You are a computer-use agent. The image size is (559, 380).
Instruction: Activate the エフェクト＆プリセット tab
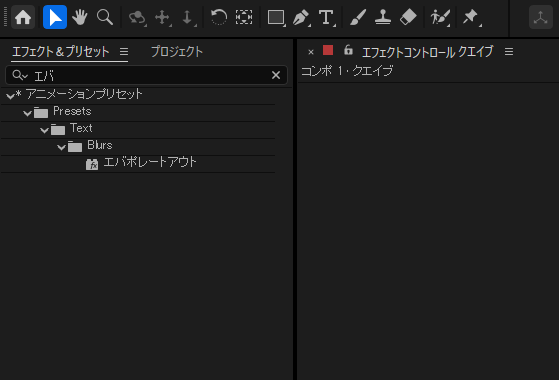pyautogui.click(x=61, y=52)
